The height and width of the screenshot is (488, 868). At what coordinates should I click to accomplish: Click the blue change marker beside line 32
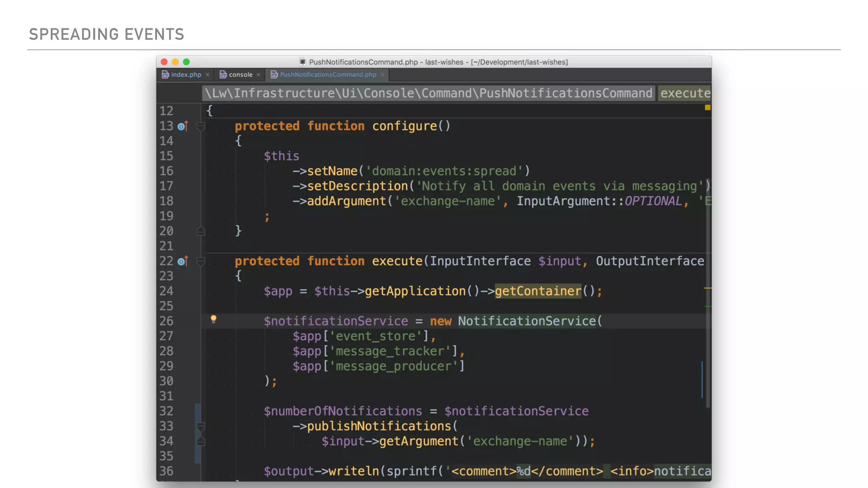coord(198,411)
